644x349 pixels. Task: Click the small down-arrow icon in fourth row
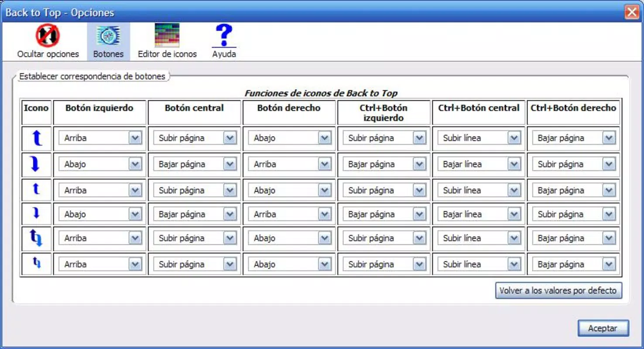click(36, 213)
